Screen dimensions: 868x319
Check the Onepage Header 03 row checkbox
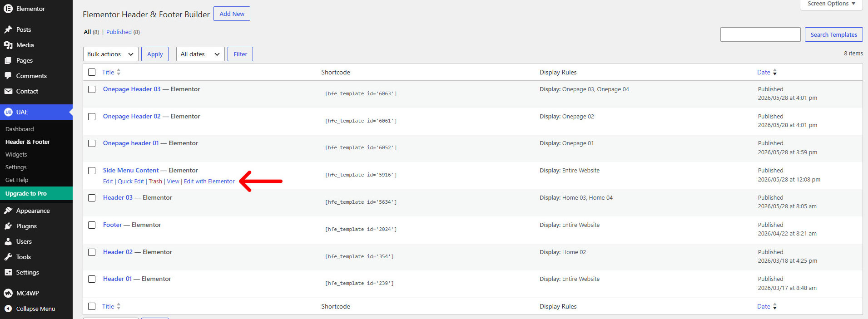[x=92, y=89]
